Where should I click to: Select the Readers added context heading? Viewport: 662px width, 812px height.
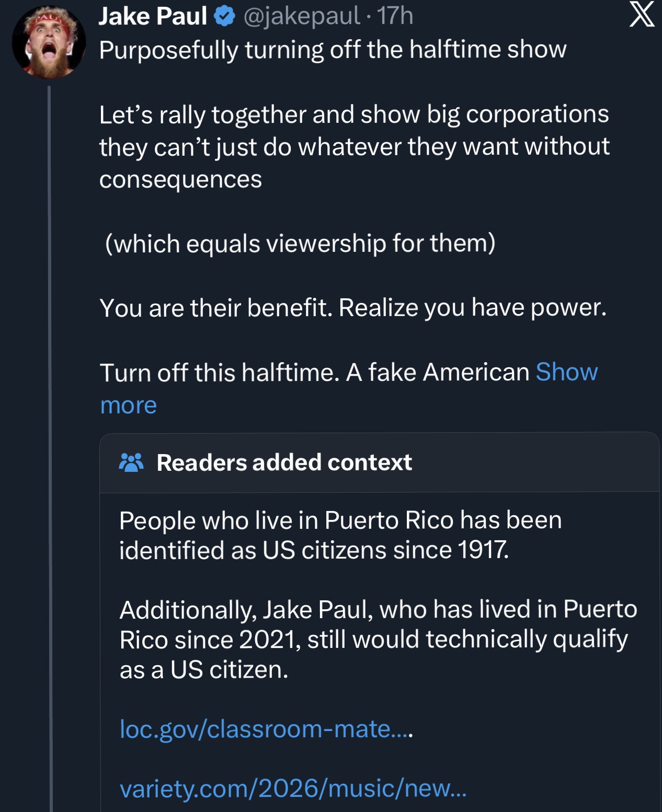pyautogui.click(x=284, y=462)
